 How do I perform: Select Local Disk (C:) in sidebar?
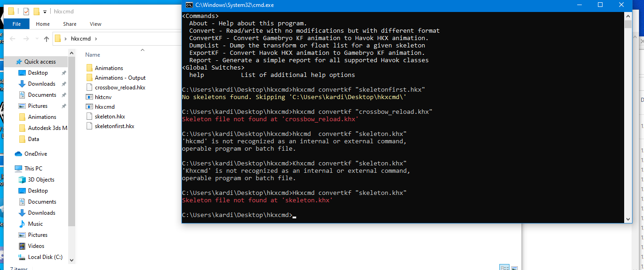(x=45, y=257)
